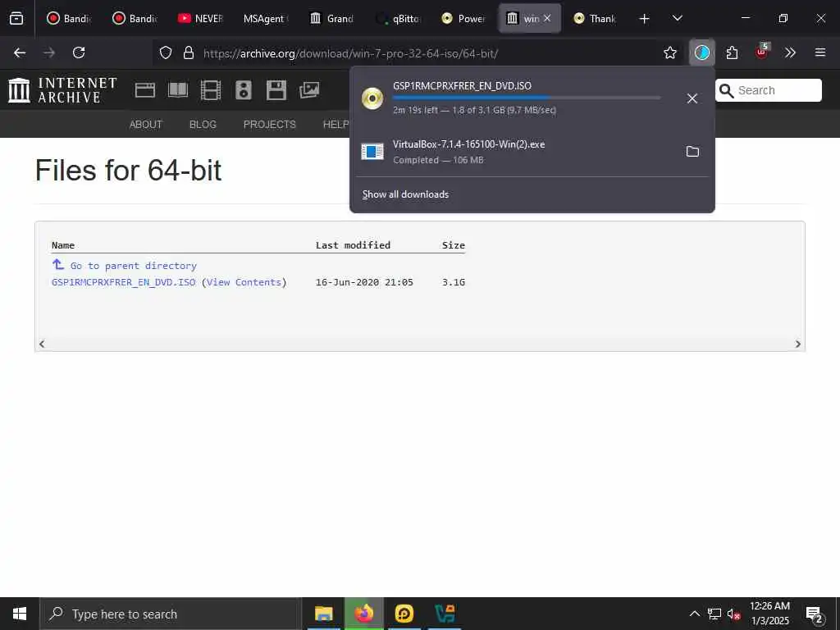Open the Web (Wayback) icon in the Archive nav
This screenshot has height=630, width=840.
tap(144, 90)
